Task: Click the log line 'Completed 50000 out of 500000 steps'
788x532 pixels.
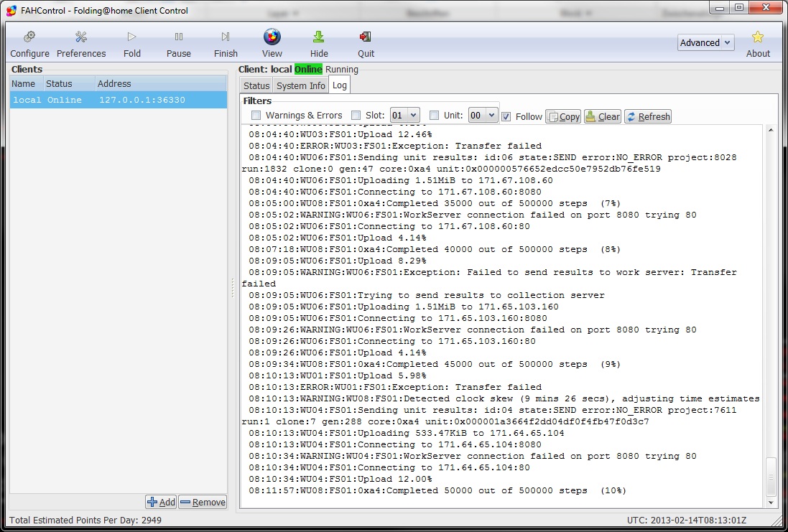Action: [437, 491]
